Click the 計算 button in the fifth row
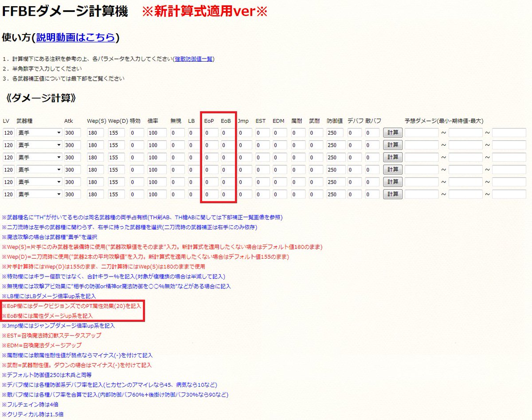Screen dimensions: 532x420 [x=393, y=182]
